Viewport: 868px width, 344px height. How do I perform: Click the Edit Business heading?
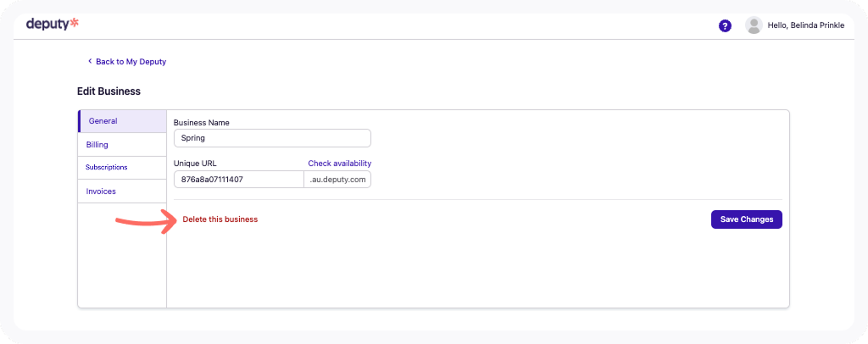[x=108, y=91]
